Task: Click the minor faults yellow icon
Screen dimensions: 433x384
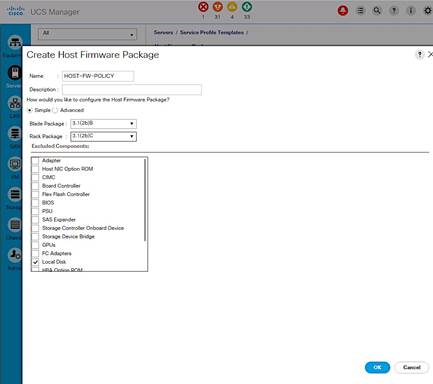Action: (x=232, y=7)
